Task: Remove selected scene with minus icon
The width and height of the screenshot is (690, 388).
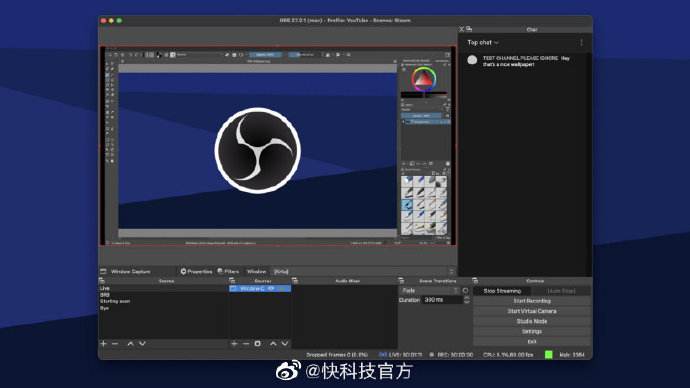Action: pos(115,344)
